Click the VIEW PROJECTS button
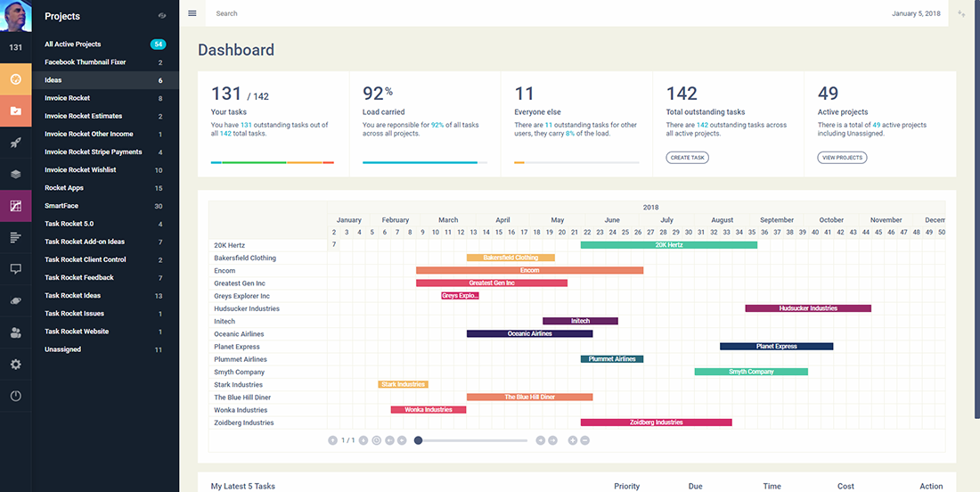Screen dimensions: 980x492 (842, 158)
